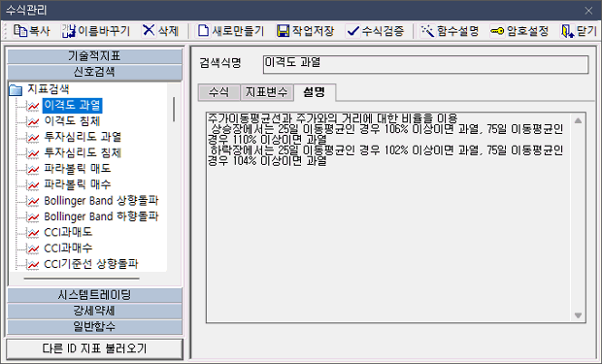Switch to the 수식 tab

[x=218, y=92]
